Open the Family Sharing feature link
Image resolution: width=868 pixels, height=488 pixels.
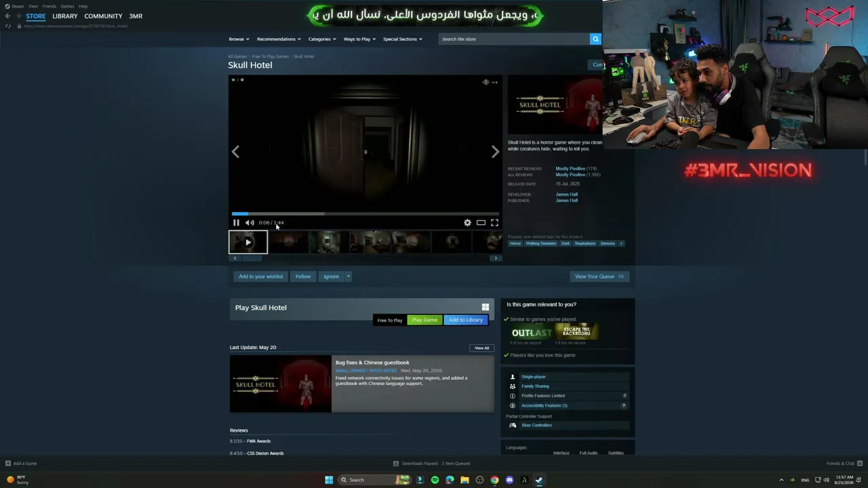pyautogui.click(x=535, y=386)
